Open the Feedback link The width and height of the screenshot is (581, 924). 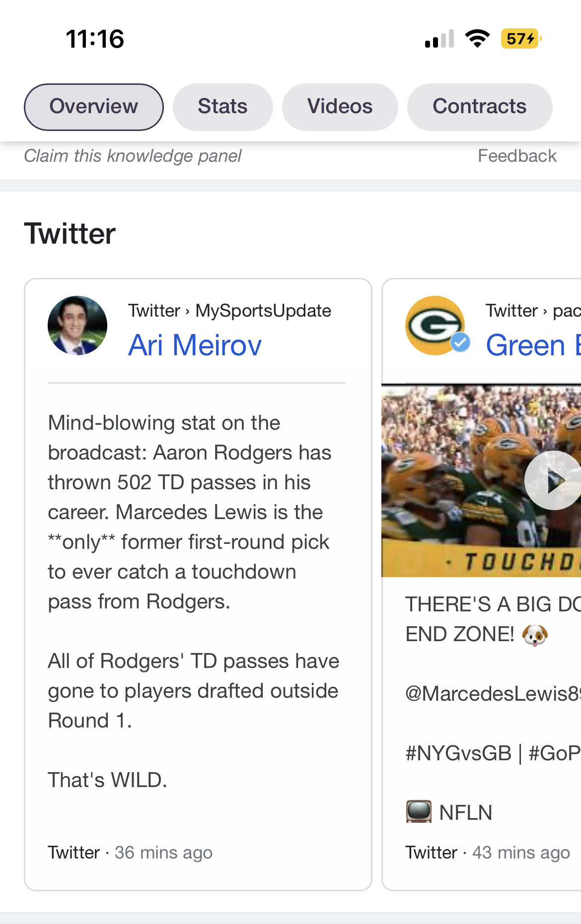(x=516, y=156)
